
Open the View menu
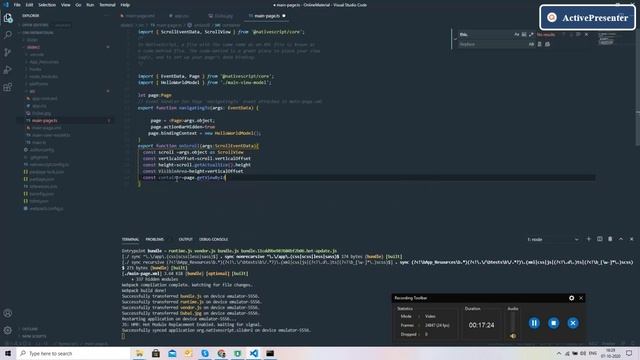[x=66, y=5]
